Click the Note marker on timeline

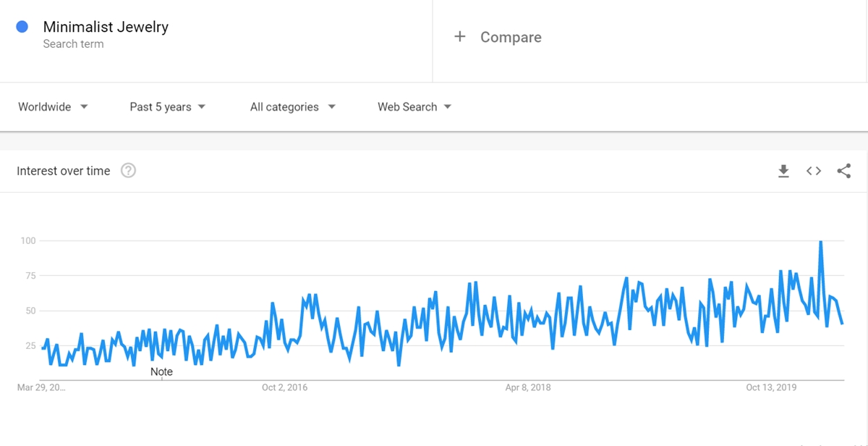[161, 372]
